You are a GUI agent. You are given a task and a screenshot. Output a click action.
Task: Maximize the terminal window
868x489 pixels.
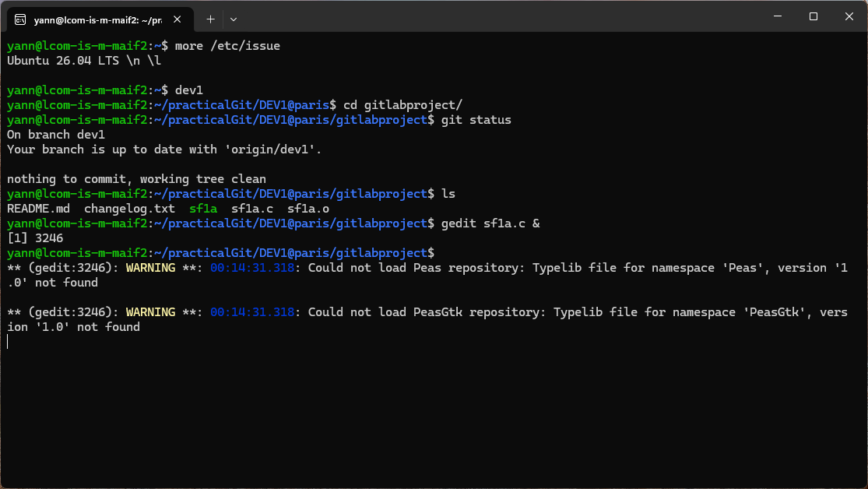tap(814, 16)
